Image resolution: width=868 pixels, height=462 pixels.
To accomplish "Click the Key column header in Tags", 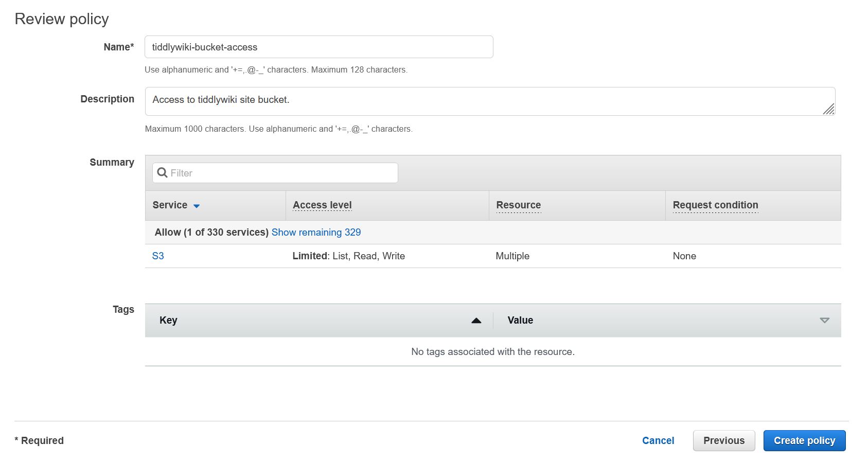I will [x=168, y=320].
